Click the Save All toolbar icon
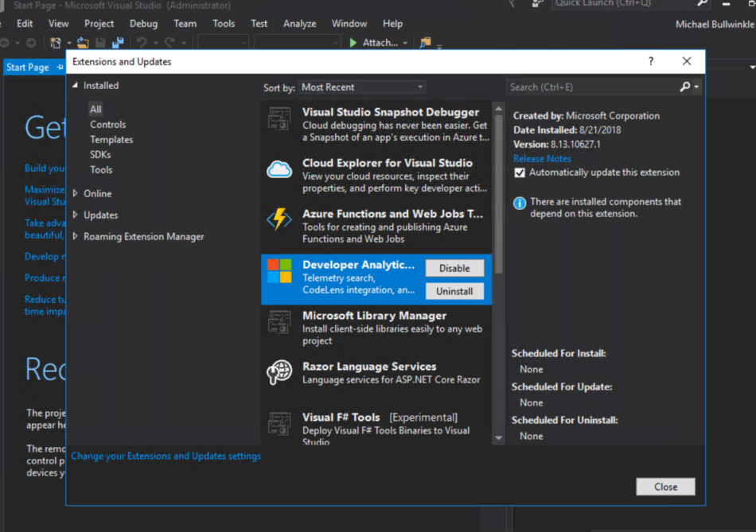 [118, 43]
